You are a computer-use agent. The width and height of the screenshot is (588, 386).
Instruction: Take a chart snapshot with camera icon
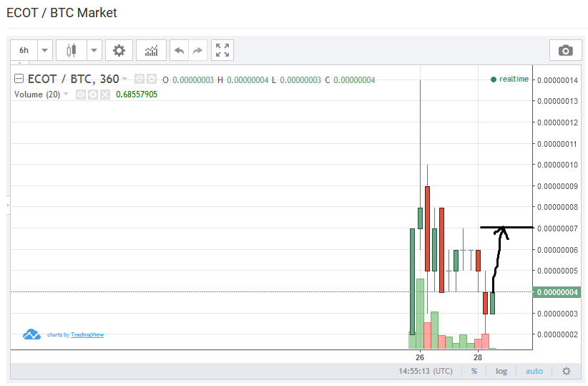click(566, 50)
